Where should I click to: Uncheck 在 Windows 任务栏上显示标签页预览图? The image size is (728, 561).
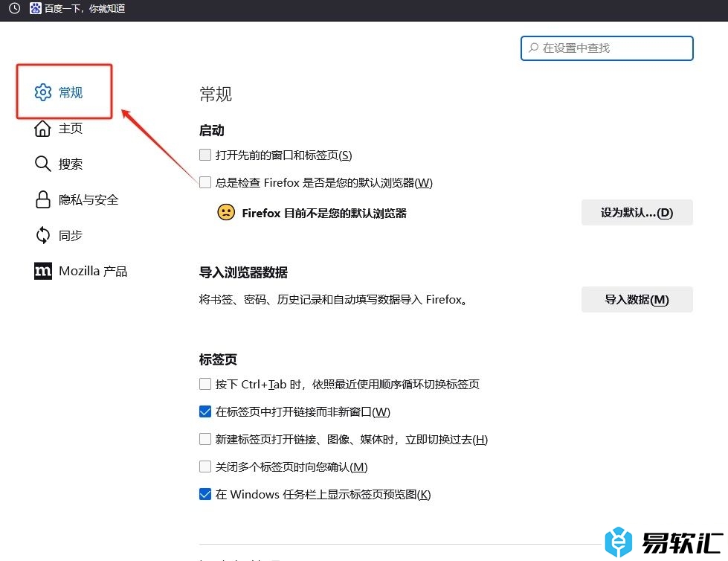[205, 494]
